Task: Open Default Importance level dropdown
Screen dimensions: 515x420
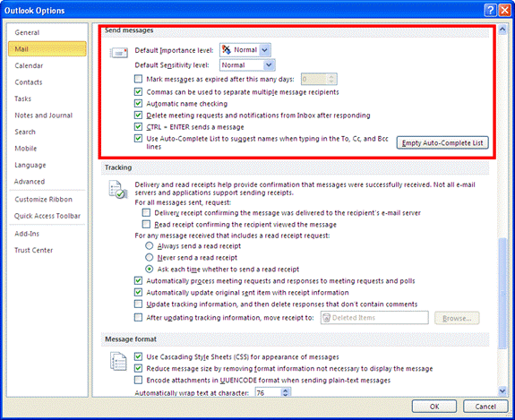Action: (264, 50)
